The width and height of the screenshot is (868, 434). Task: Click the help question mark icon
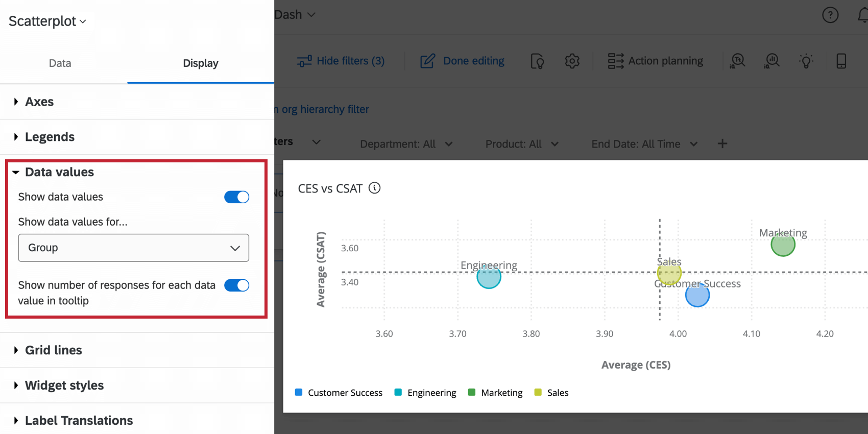[830, 15]
